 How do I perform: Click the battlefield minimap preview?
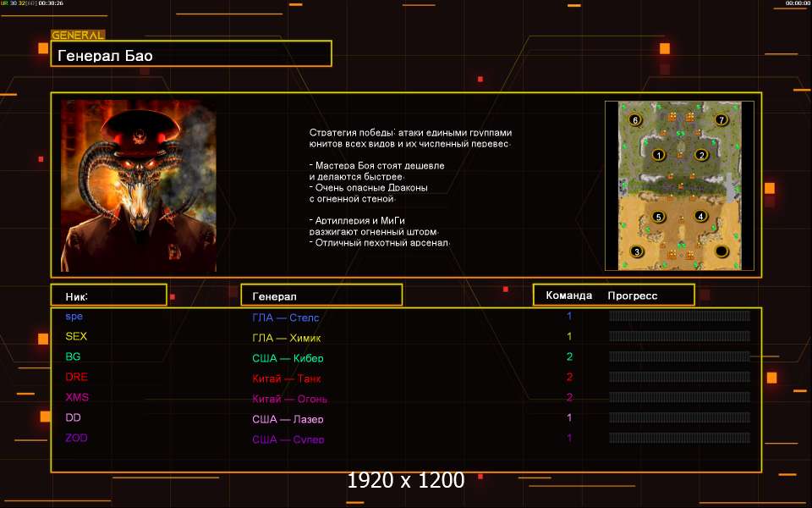(x=679, y=185)
